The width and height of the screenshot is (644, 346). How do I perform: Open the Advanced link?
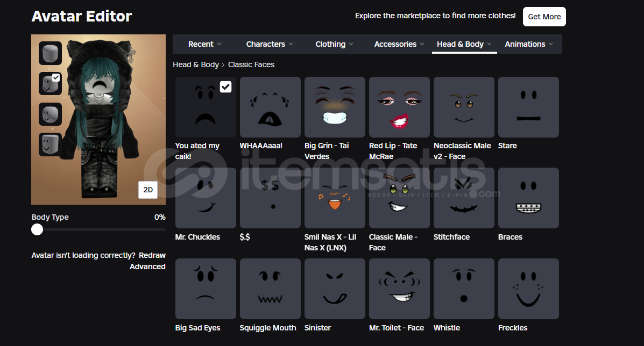[147, 266]
